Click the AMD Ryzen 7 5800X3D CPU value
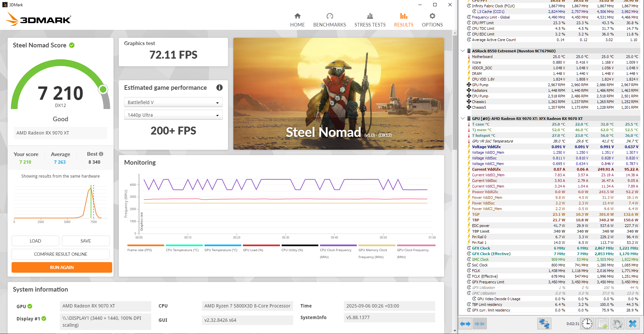Viewport: 644px width, 334px height. [247, 306]
